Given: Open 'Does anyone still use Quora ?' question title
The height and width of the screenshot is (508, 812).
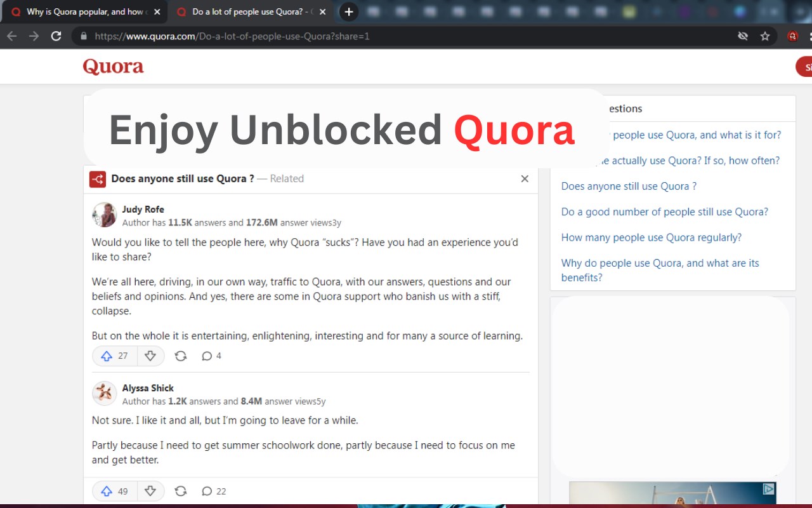Looking at the screenshot, I should click(x=183, y=179).
